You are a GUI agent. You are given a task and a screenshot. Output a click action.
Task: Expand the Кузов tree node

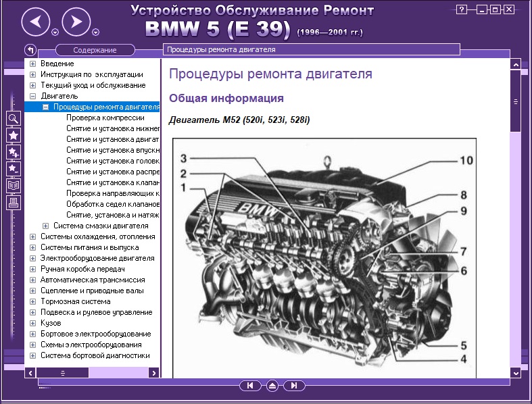[32, 324]
